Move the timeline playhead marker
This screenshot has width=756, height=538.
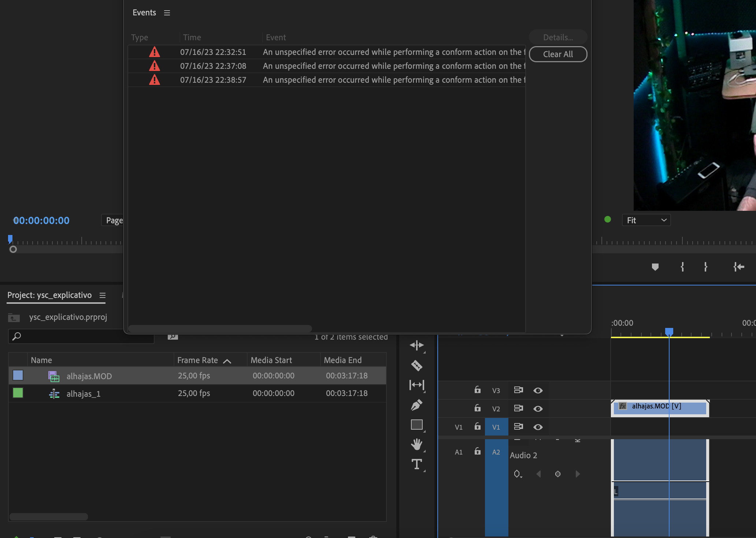tap(670, 331)
